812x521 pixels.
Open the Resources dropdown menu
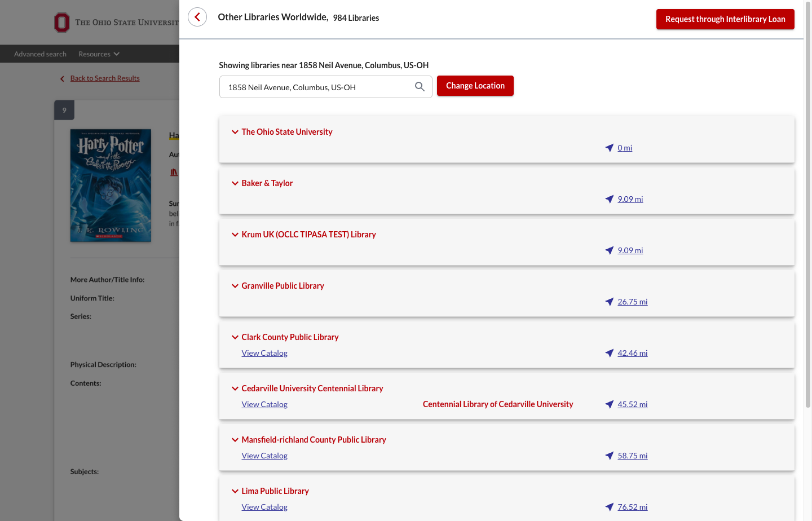(x=99, y=54)
